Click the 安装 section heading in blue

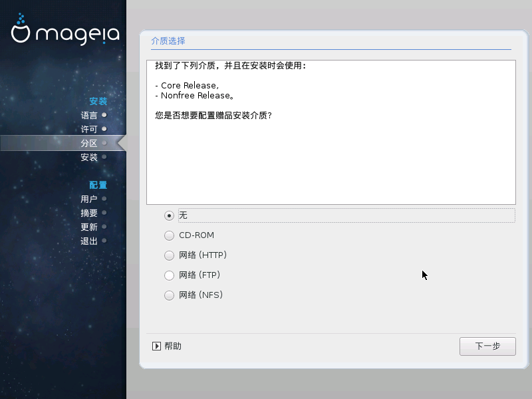98,101
